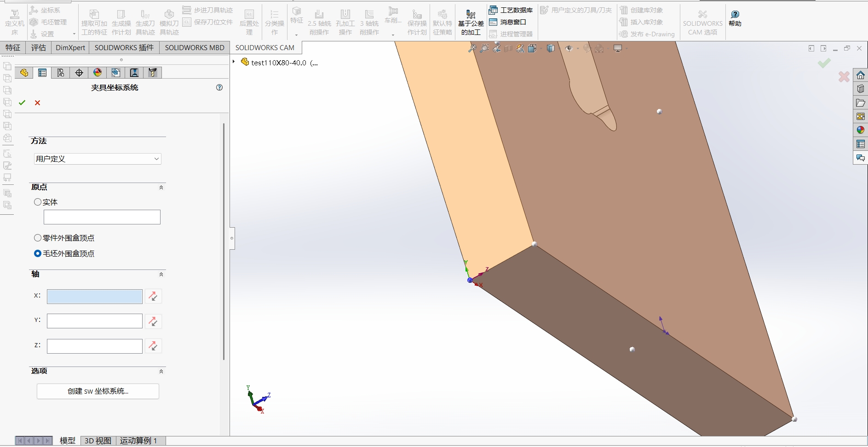Click the 基于公差的加工 toolbar button

pyautogui.click(x=471, y=22)
